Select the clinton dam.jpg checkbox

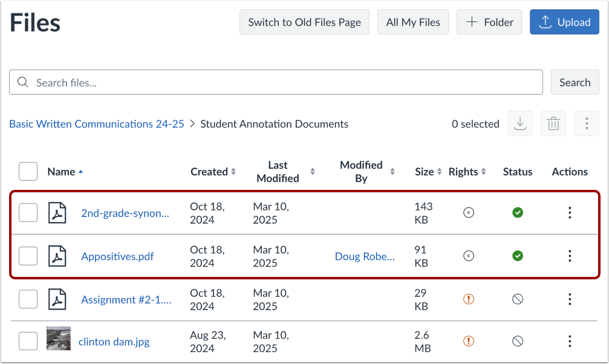(28, 341)
